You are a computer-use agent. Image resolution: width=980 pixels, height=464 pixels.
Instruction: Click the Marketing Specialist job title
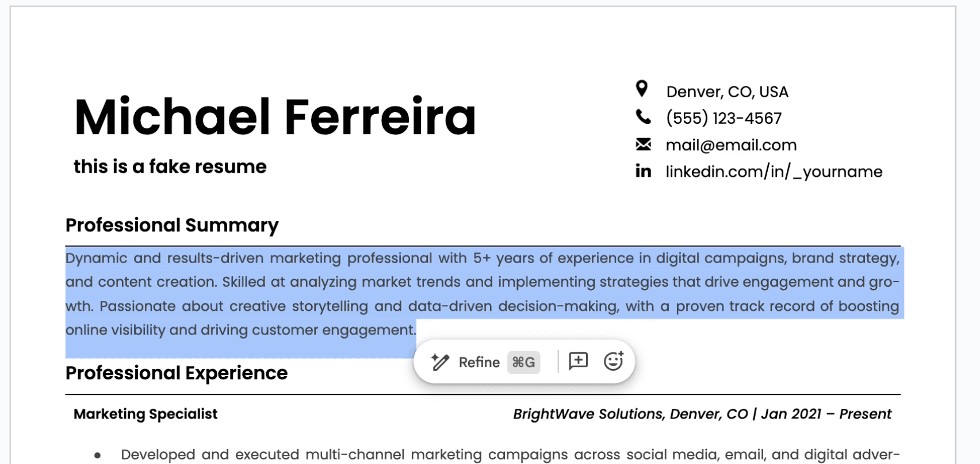[x=146, y=414]
